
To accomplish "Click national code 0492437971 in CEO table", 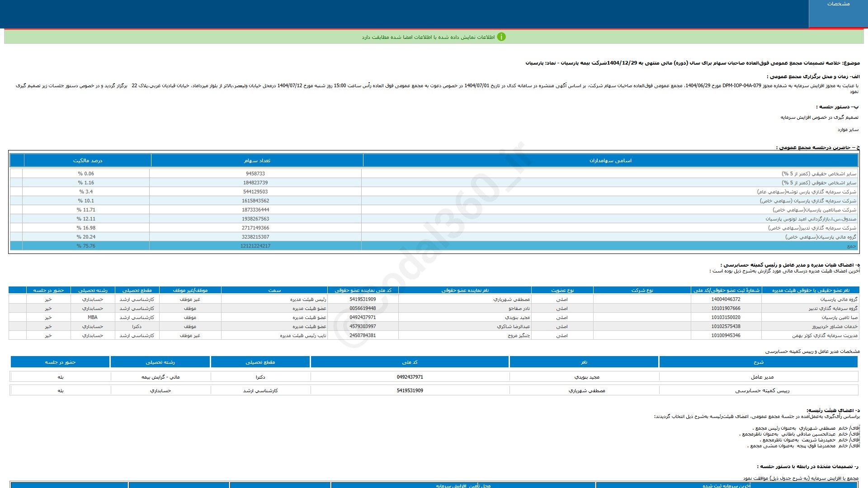I will pyautogui.click(x=410, y=377).
